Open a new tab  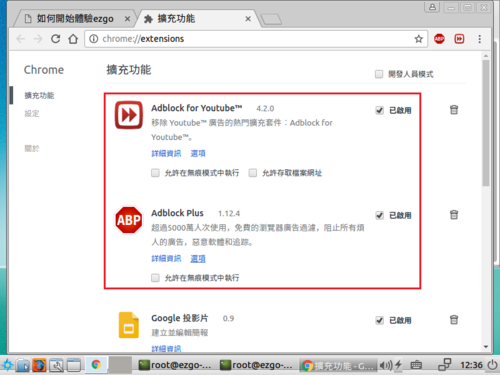coord(271,19)
